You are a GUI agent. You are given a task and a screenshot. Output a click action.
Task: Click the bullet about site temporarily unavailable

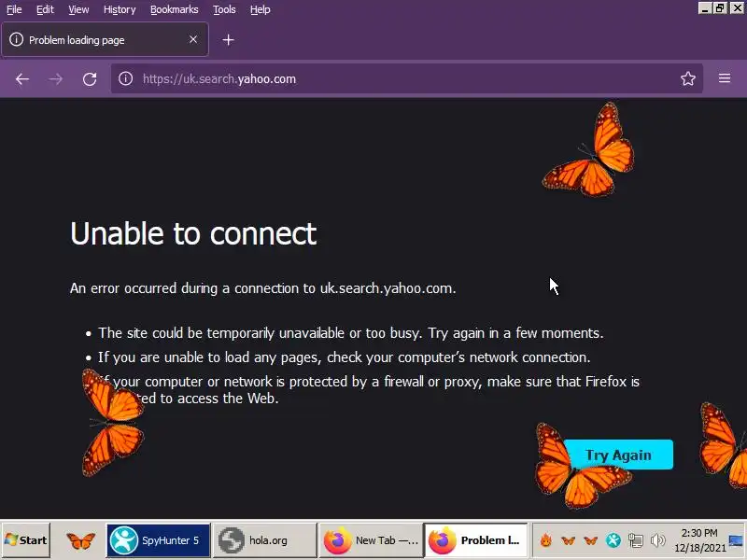pyautogui.click(x=351, y=333)
